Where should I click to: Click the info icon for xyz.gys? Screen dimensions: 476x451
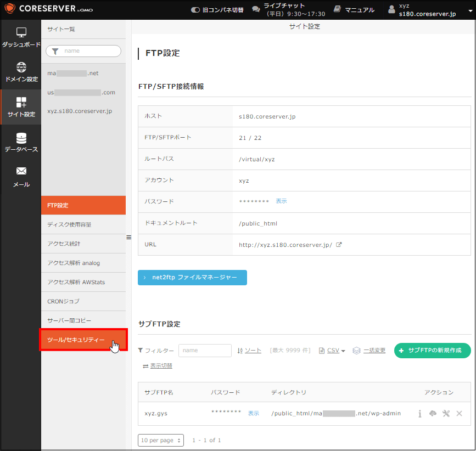pos(419,414)
